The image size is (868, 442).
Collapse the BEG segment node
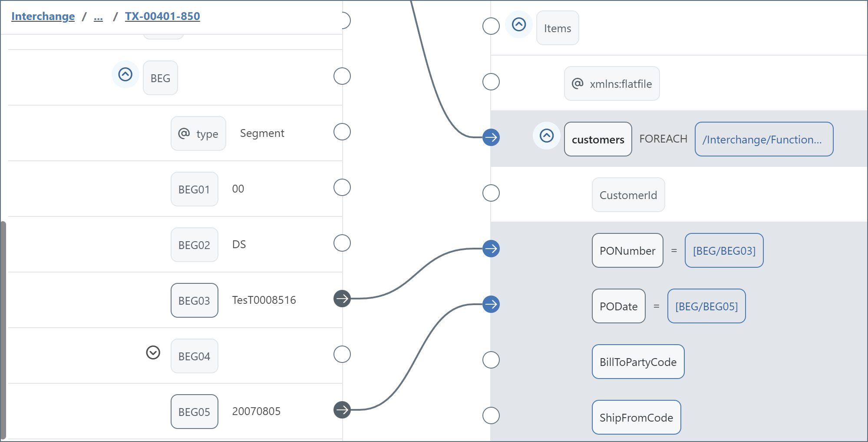coord(125,75)
